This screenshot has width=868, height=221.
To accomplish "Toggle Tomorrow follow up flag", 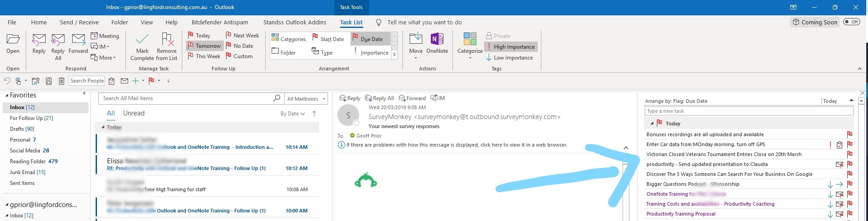I will [204, 46].
